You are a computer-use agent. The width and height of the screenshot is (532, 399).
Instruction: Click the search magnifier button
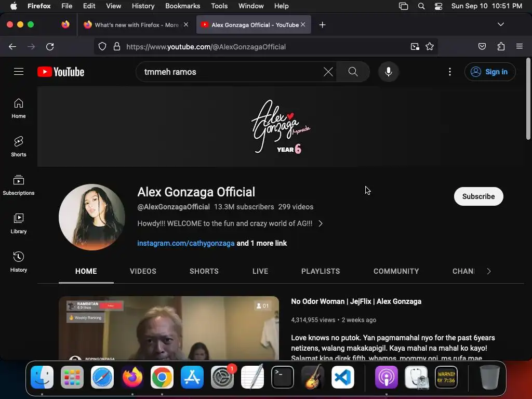coord(353,72)
